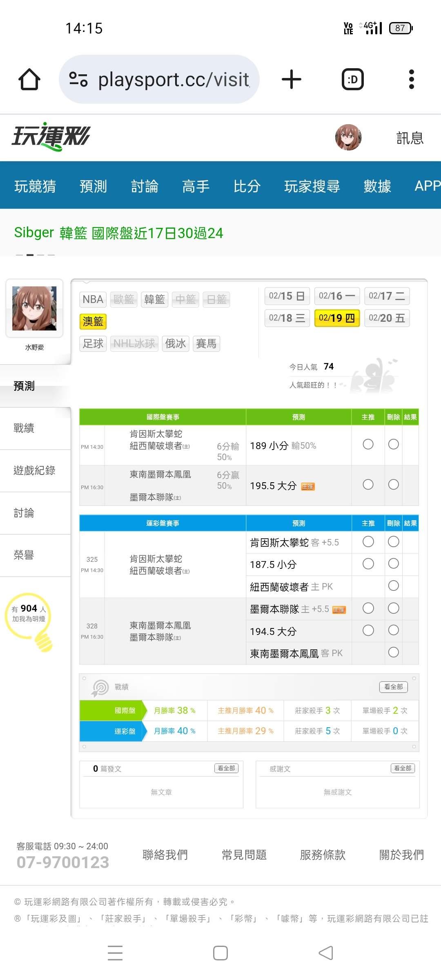
Task: Open 關於我們 footer link
Action: tap(401, 855)
